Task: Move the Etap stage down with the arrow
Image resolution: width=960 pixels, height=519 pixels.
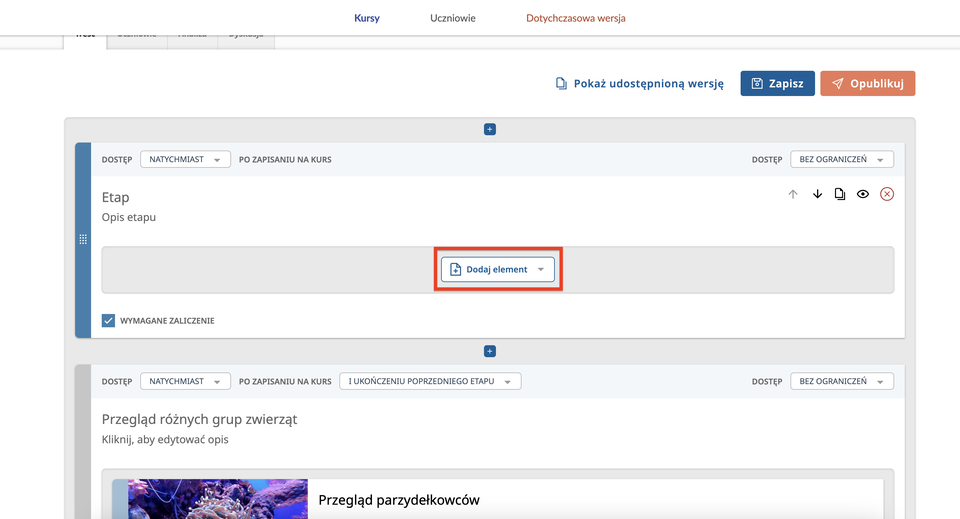Action: coord(817,194)
